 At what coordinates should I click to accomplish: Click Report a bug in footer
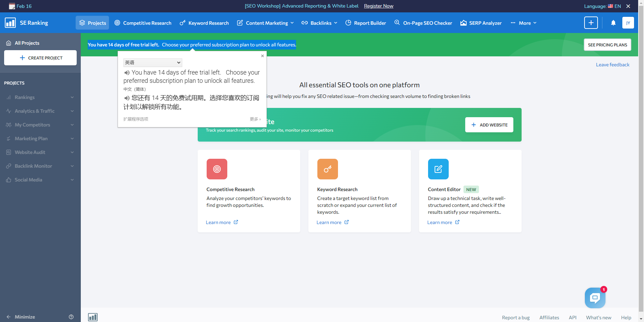pos(516,318)
